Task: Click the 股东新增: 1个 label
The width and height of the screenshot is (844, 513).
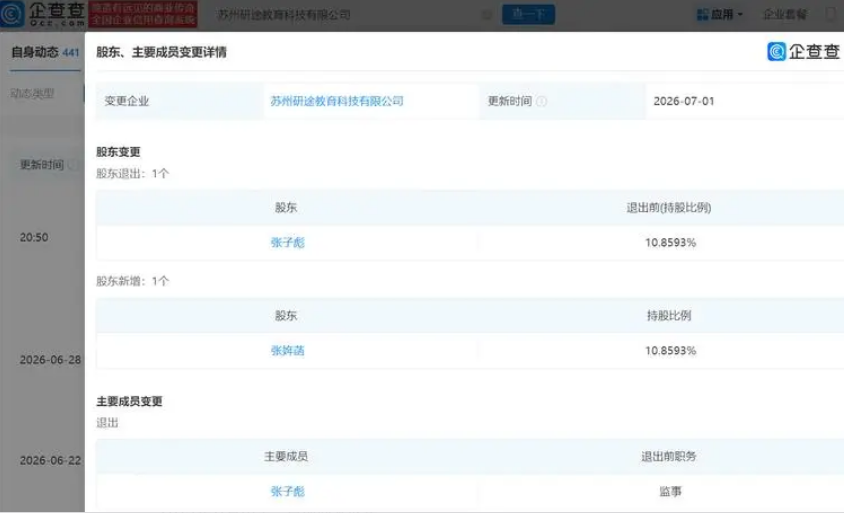Action: [x=132, y=281]
